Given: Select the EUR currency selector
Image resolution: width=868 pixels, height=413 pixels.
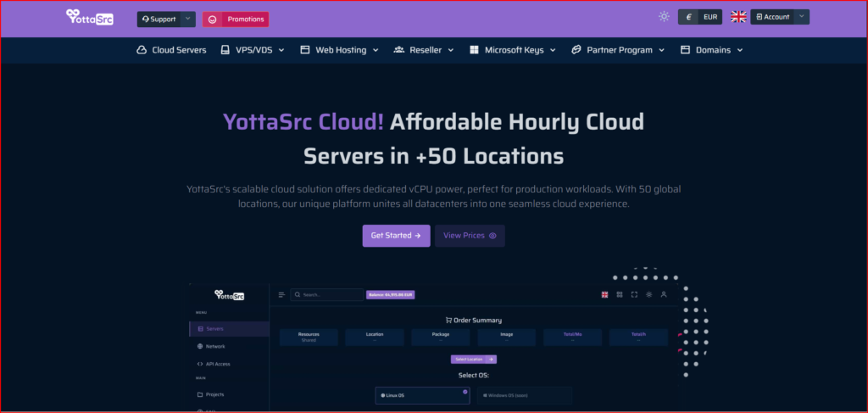Looking at the screenshot, I should click(x=709, y=17).
